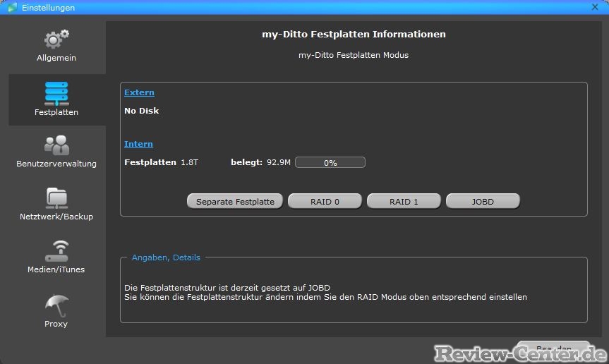Click 'my-Ditto Festplatten Modus' subtitle
Screen dimensions: 609x364
(354, 55)
